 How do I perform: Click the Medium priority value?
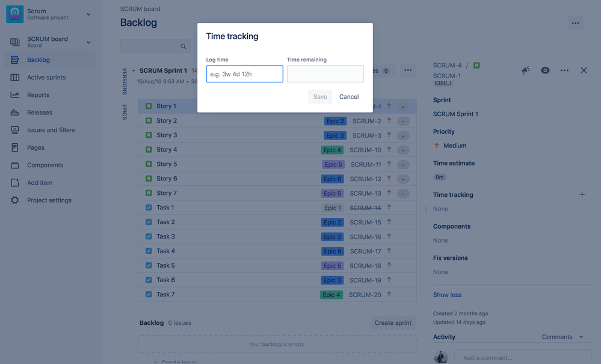pos(455,146)
